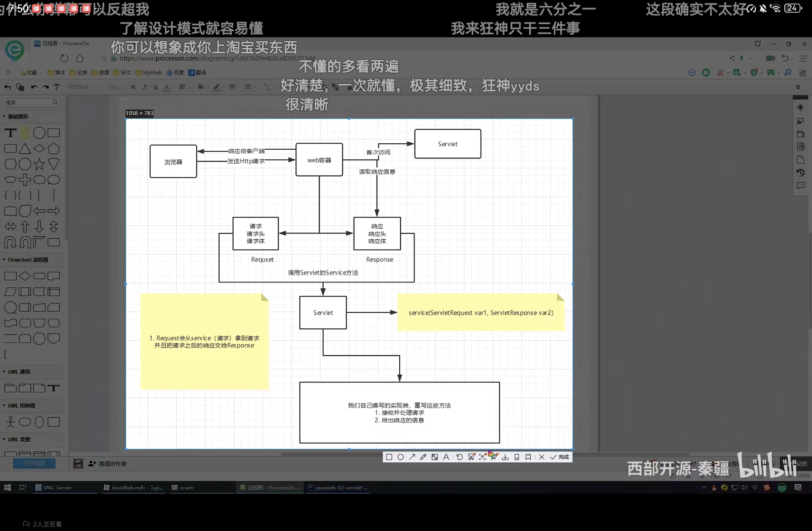Click the 更多图形 more shapes button

(34, 464)
